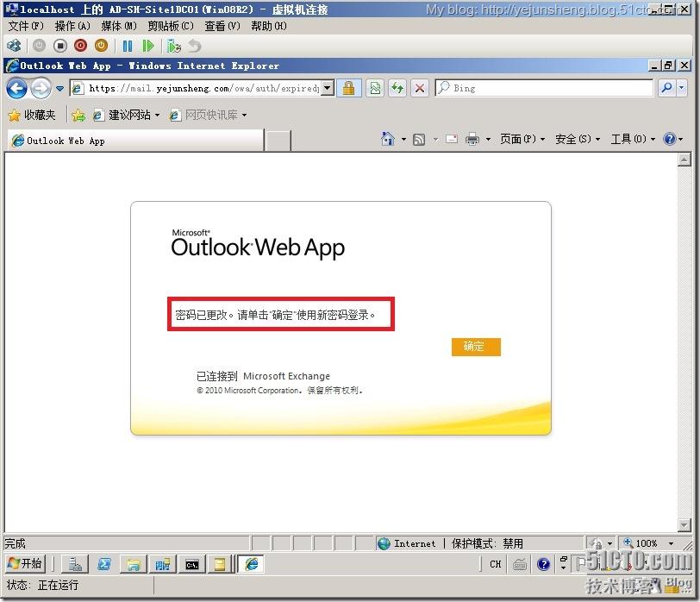Open the 查看(V) view menu
This screenshot has width=700, height=602.
pyautogui.click(x=222, y=26)
